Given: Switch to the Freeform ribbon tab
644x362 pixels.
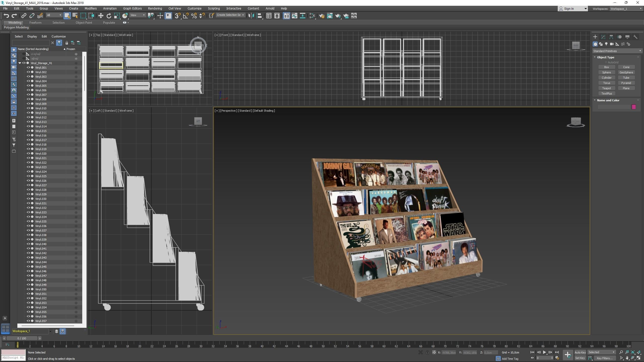Looking at the screenshot, I should pyautogui.click(x=35, y=23).
